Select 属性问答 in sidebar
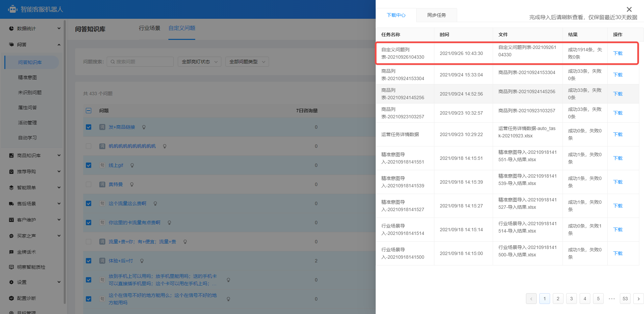This screenshot has height=314, width=644. click(28, 108)
